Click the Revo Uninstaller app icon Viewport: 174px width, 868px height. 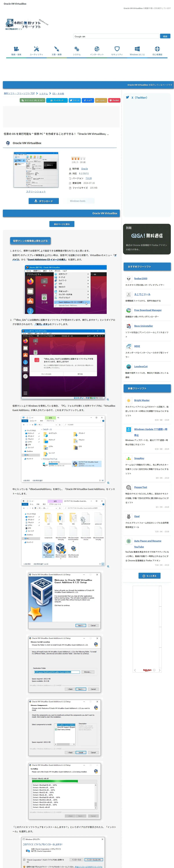(x=129, y=326)
